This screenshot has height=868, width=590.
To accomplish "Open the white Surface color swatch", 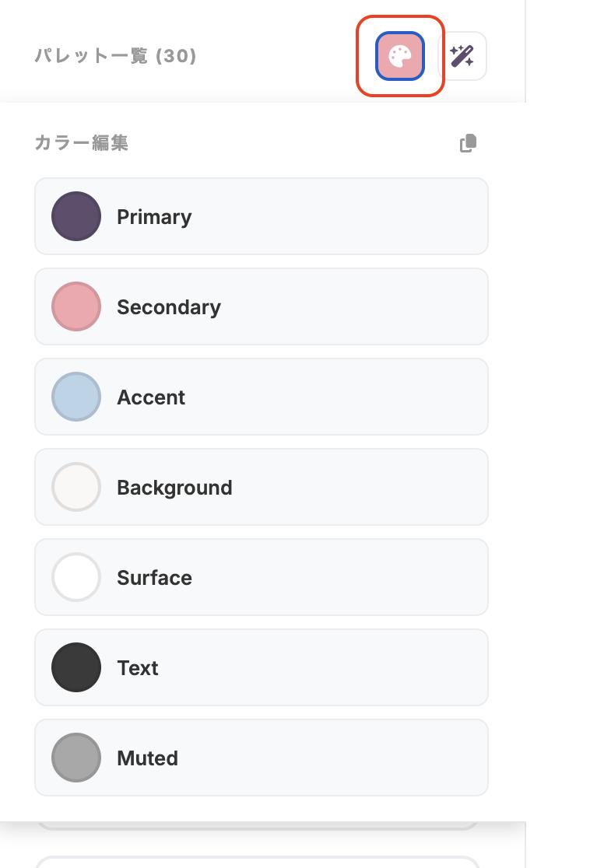I will coord(76,577).
